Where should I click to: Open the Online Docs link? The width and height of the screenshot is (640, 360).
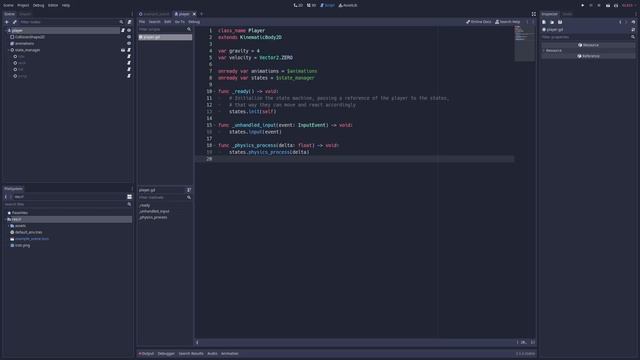tap(479, 22)
